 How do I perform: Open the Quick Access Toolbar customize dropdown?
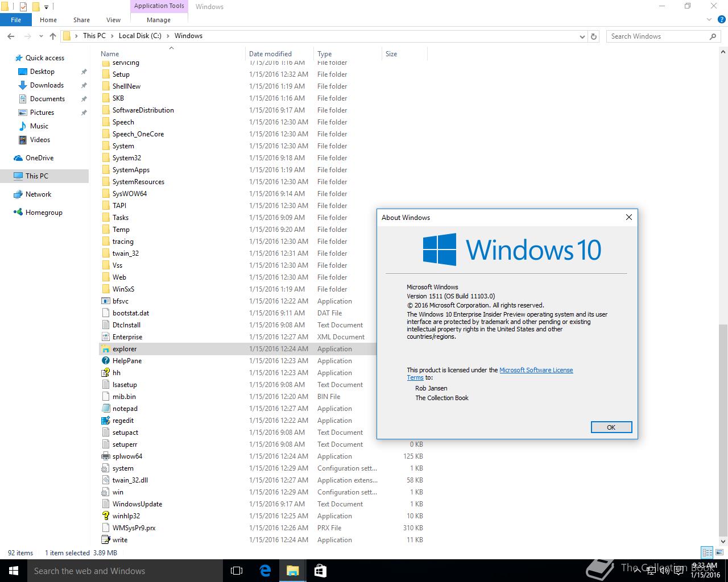(x=46, y=7)
